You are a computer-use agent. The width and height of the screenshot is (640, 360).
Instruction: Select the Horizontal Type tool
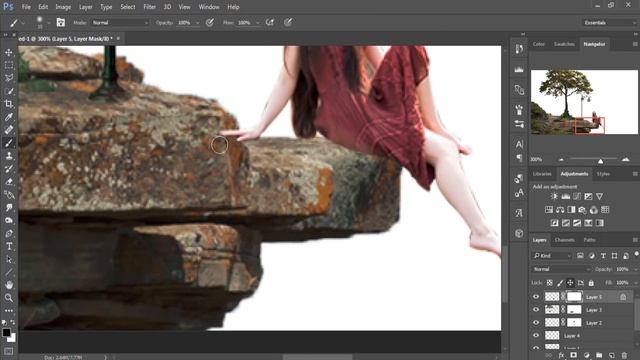pyautogui.click(x=9, y=247)
